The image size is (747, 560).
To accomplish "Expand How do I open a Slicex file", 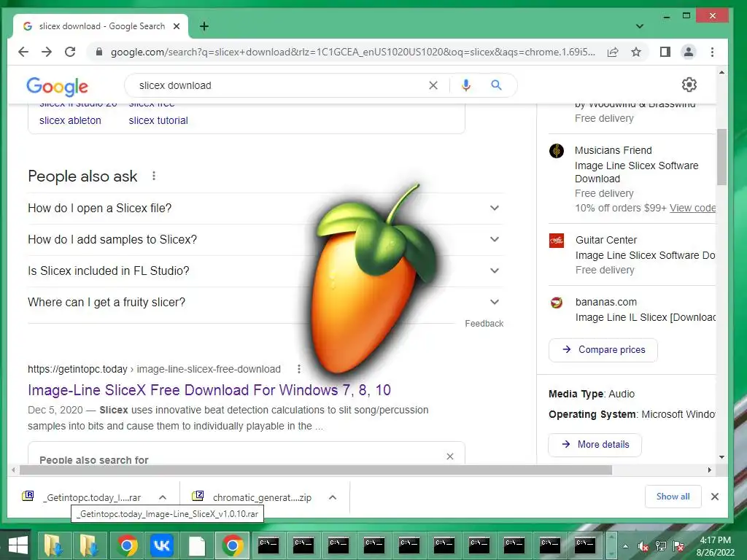I will 266,208.
